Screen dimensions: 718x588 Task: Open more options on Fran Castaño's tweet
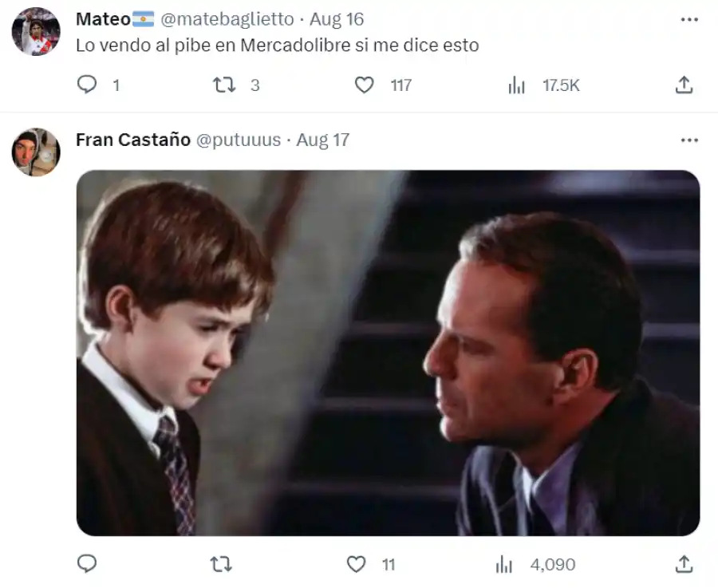pos(689,140)
